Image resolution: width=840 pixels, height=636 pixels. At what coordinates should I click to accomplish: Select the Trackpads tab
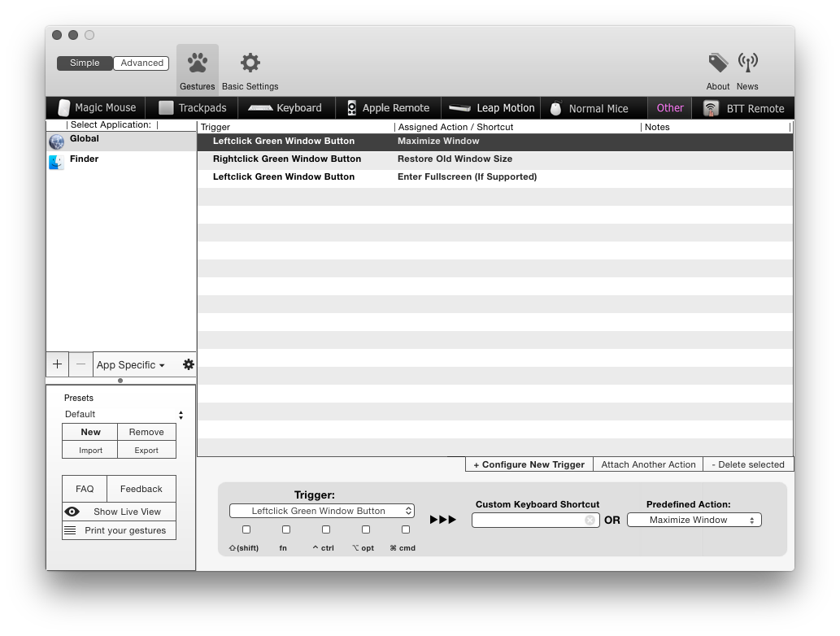(x=194, y=107)
